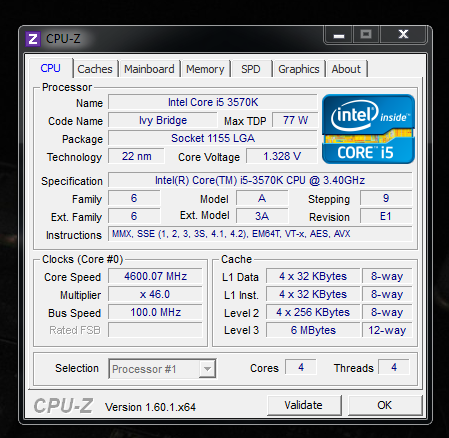
Task: Close the CPU-Z window with the X
Action: 403,34
